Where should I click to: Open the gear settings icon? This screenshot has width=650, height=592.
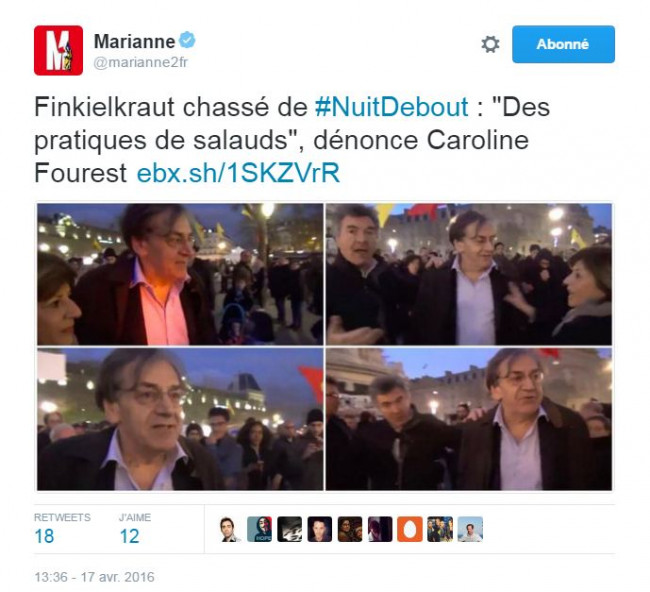tap(490, 44)
